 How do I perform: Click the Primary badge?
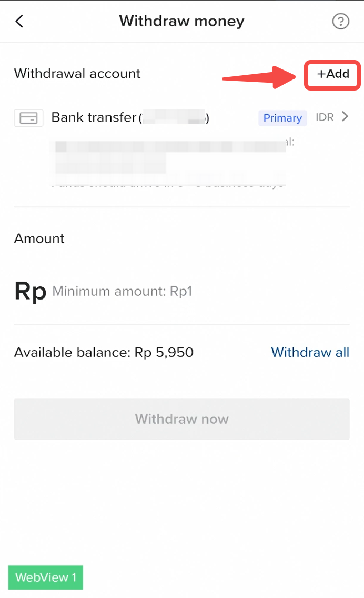[282, 118]
